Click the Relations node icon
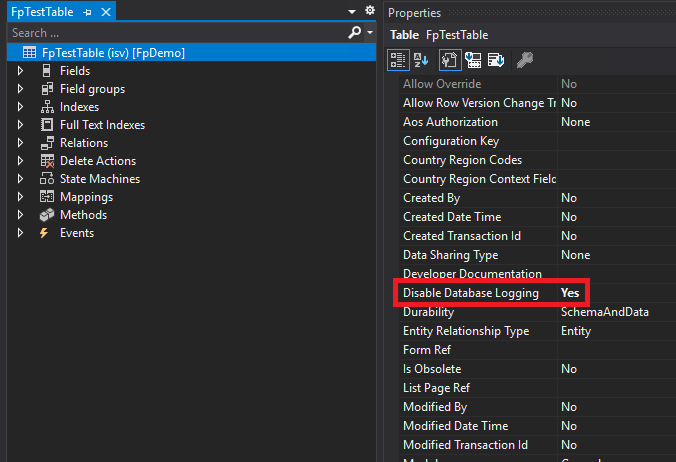The width and height of the screenshot is (676, 462). click(47, 143)
